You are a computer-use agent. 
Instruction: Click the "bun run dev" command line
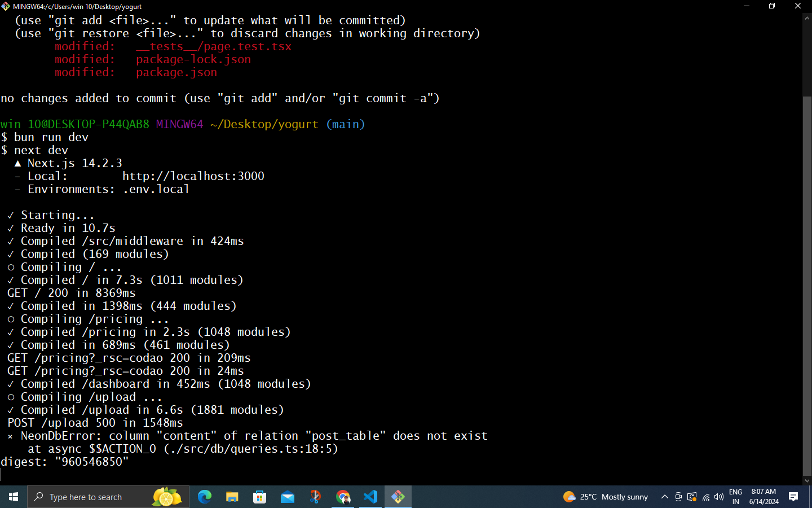coord(45,137)
